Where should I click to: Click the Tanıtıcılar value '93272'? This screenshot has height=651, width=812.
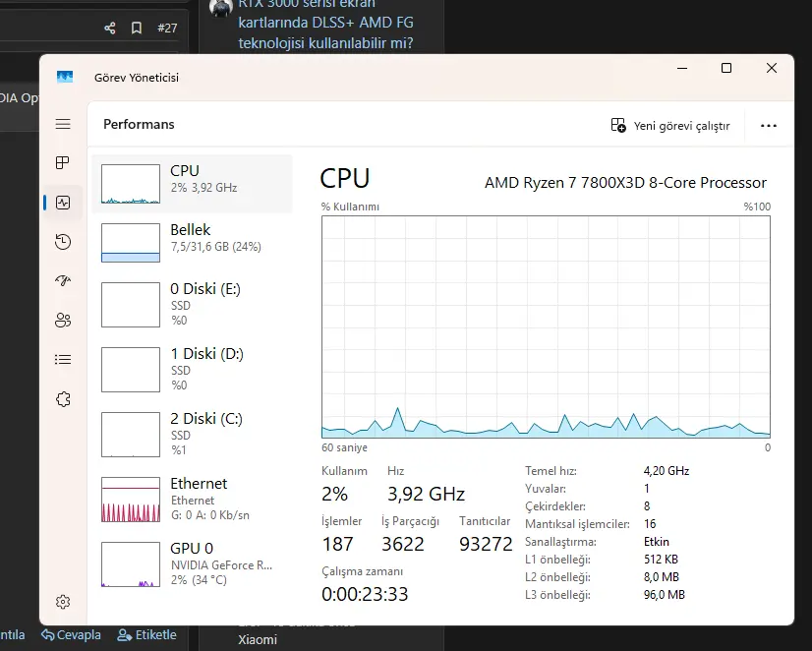pyautogui.click(x=486, y=544)
